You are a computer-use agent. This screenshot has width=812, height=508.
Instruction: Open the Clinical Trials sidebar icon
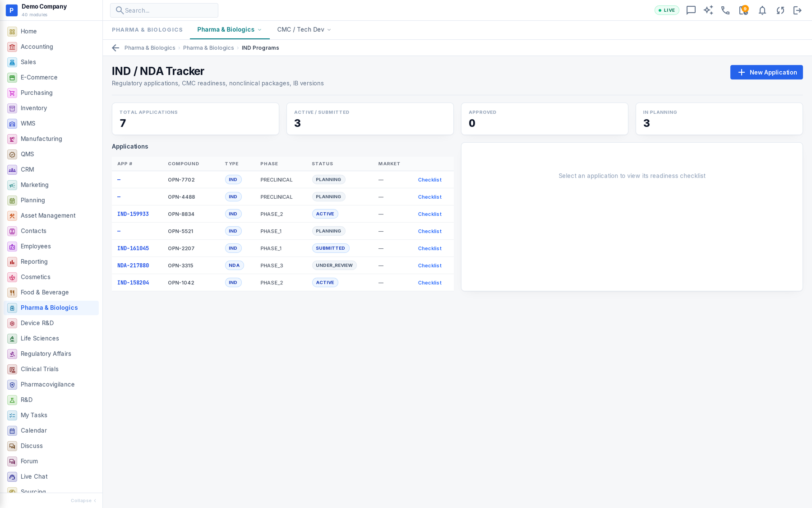pyautogui.click(x=12, y=369)
